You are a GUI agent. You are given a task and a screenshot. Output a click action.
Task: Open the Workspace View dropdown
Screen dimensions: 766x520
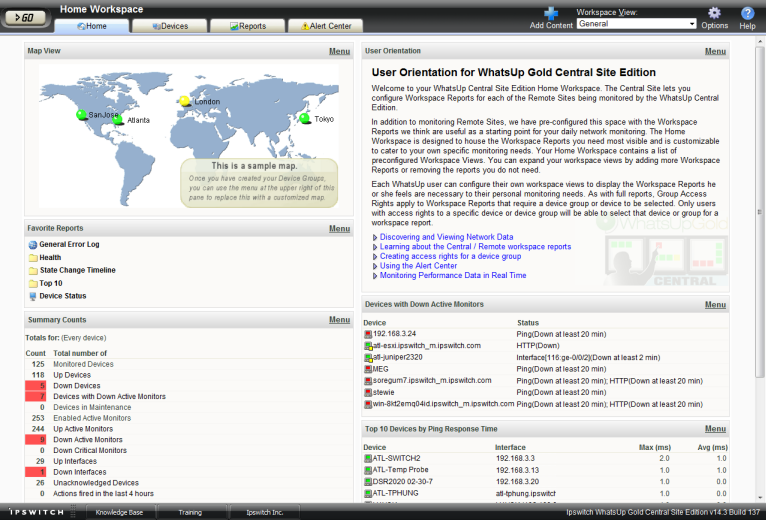636,23
